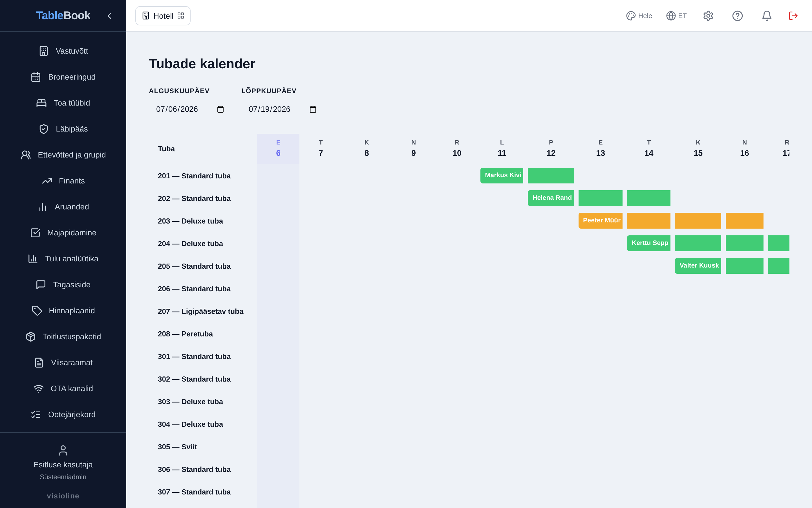Select room row 203 — Deluxe tuba

coord(190,221)
